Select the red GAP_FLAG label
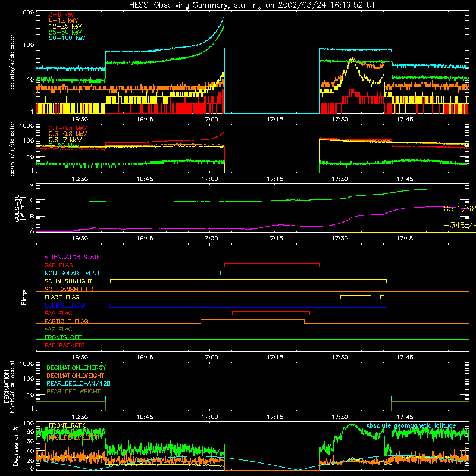The height and width of the screenshot is (476, 476). coord(58,265)
